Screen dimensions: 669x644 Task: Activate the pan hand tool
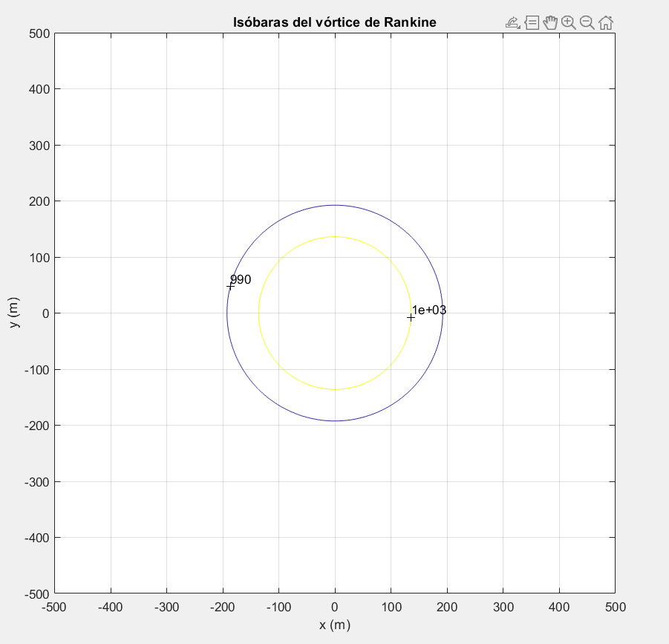pos(550,23)
